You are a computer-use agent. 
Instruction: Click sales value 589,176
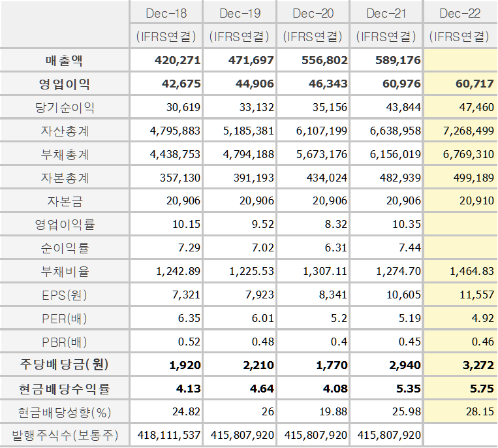coord(398,60)
